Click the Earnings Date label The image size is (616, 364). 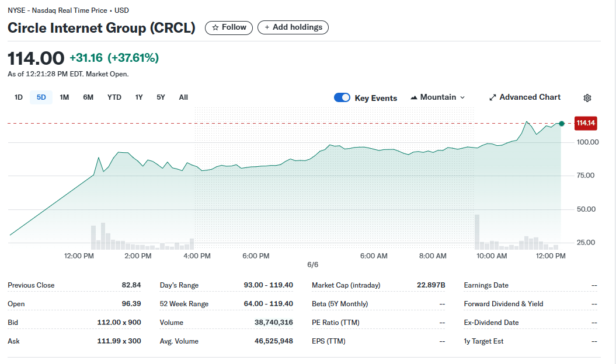(x=486, y=285)
